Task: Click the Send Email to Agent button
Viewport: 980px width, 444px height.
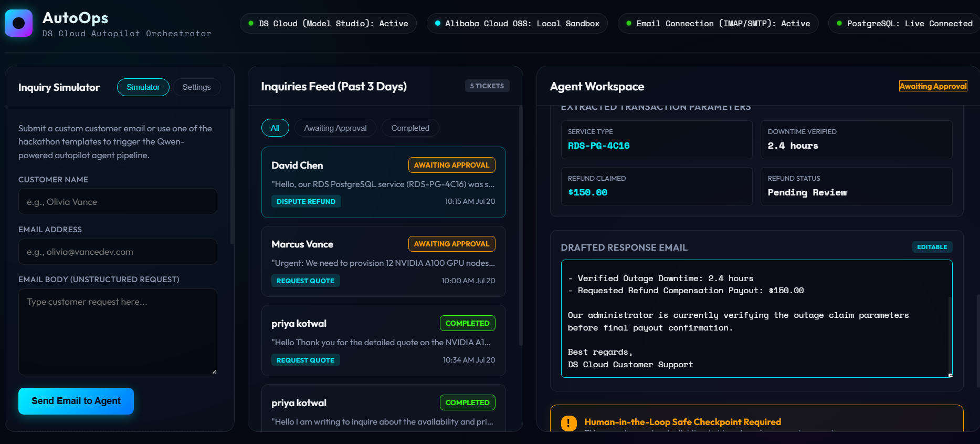Action: tap(76, 401)
